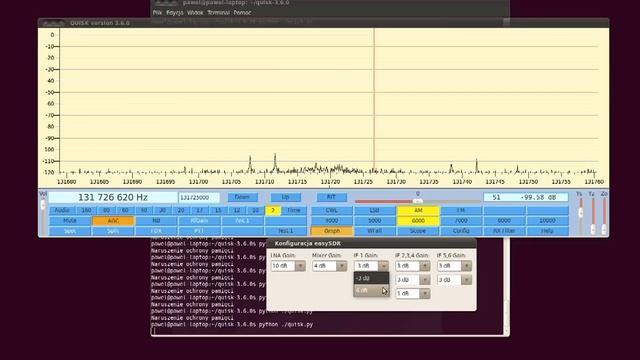This screenshot has height=360, width=640.
Task: Select the 15 band button
Action: (218, 211)
